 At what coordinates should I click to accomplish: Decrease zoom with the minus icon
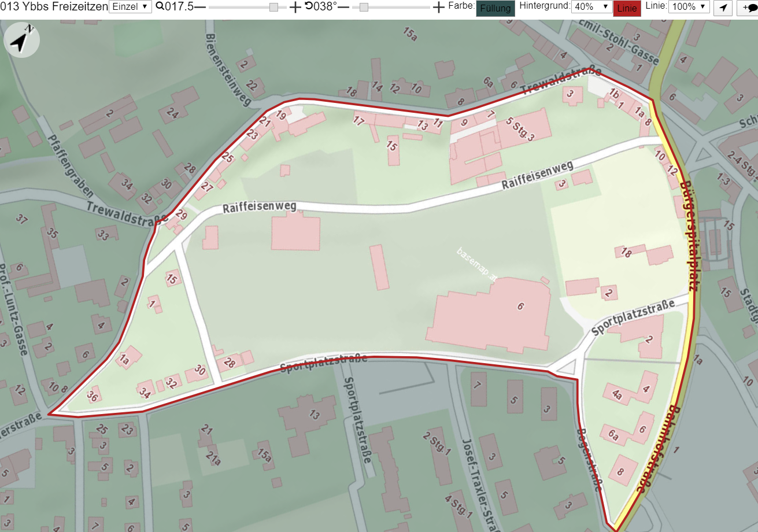[199, 7]
